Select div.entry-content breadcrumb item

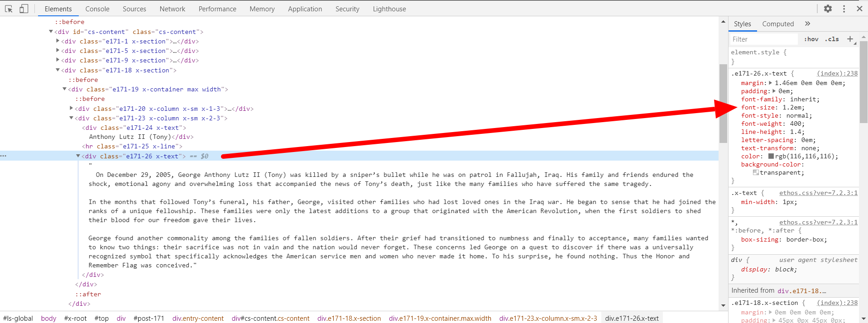pos(198,318)
